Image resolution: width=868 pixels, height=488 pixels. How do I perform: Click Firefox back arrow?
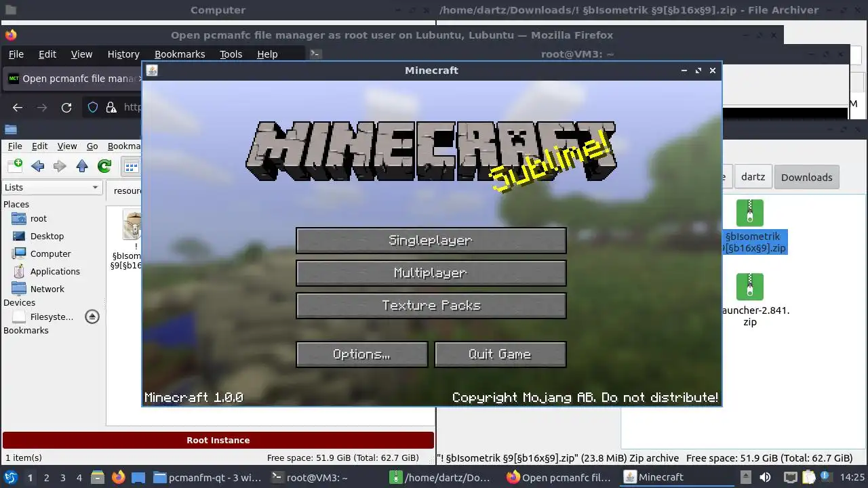pyautogui.click(x=18, y=107)
